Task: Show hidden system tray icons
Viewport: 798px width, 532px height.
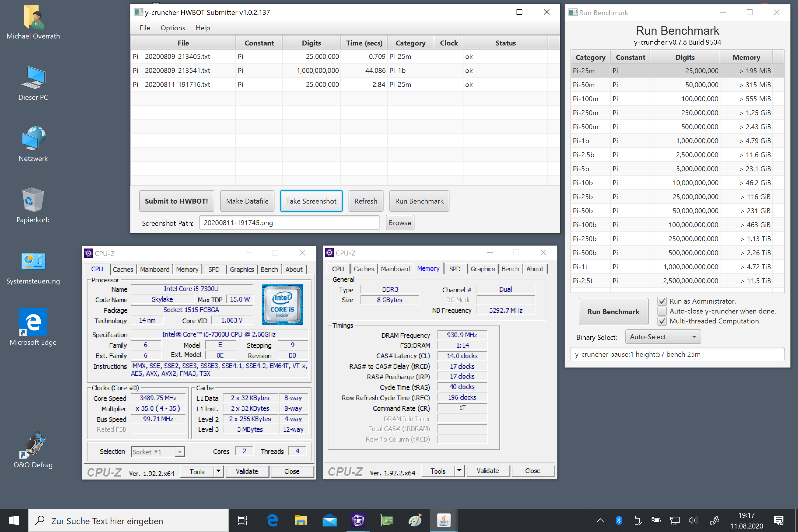Action: tap(600, 520)
